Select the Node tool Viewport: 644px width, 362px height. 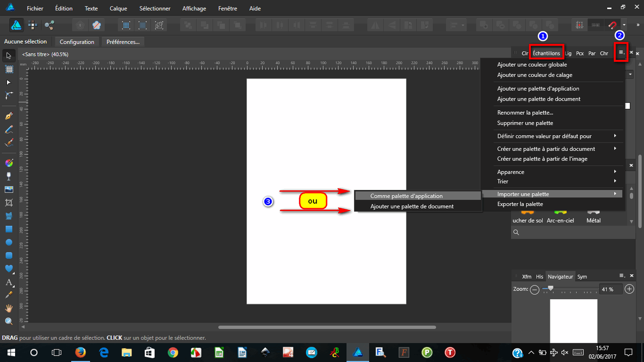pyautogui.click(x=9, y=82)
